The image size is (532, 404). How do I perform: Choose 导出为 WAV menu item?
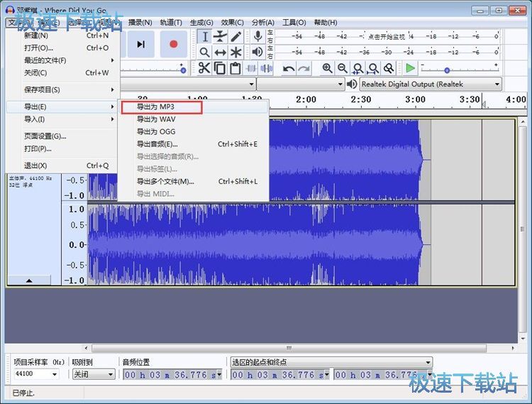pyautogui.click(x=193, y=119)
